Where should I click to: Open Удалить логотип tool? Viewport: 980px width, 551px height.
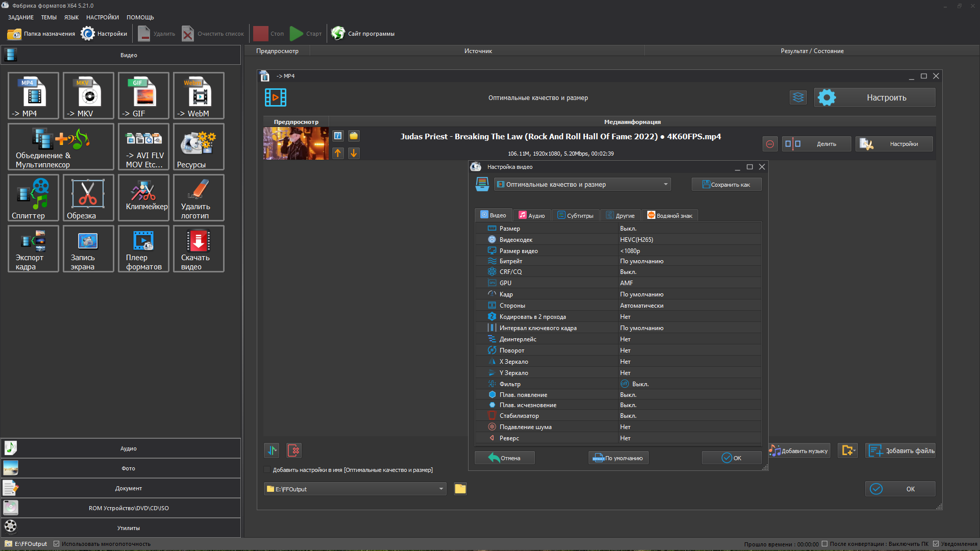pyautogui.click(x=199, y=198)
